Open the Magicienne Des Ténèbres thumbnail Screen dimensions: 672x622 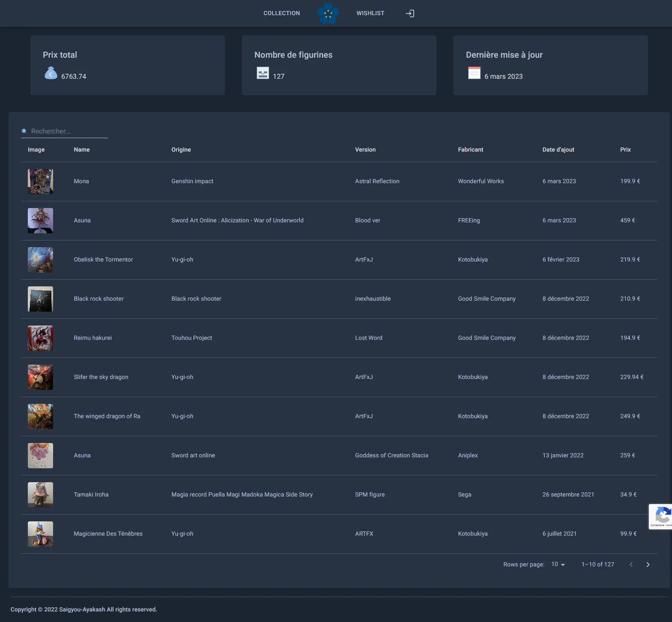[40, 534]
